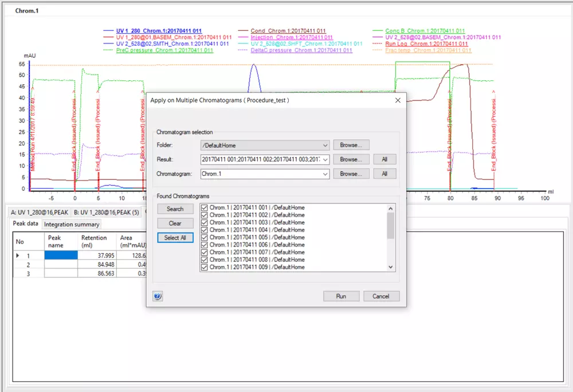The height and width of the screenshot is (392, 573).
Task: Select the Peak name cell in row 1
Action: coord(61,256)
